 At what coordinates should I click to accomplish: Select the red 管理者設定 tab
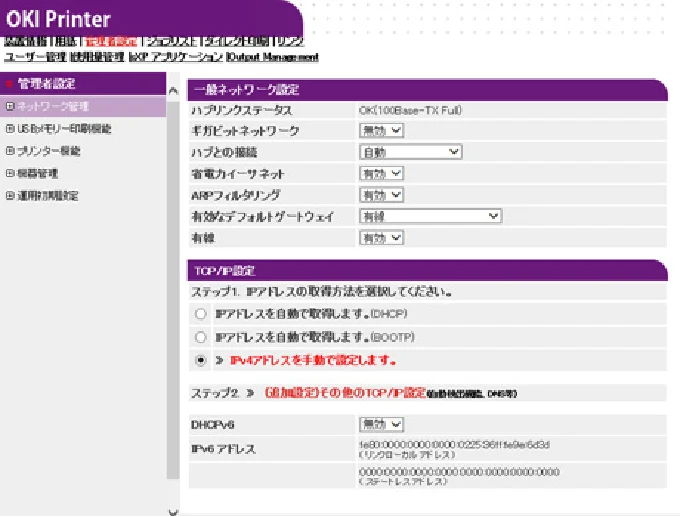pyautogui.click(x=111, y=42)
